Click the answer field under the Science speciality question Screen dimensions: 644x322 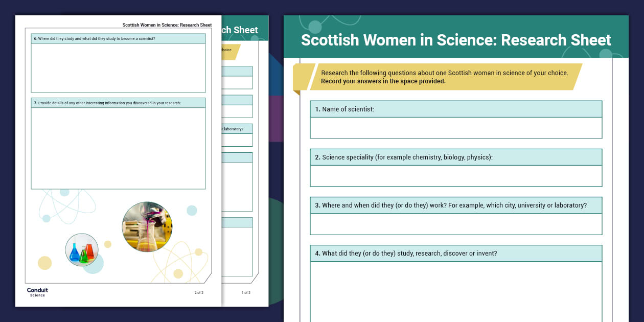coord(456,176)
